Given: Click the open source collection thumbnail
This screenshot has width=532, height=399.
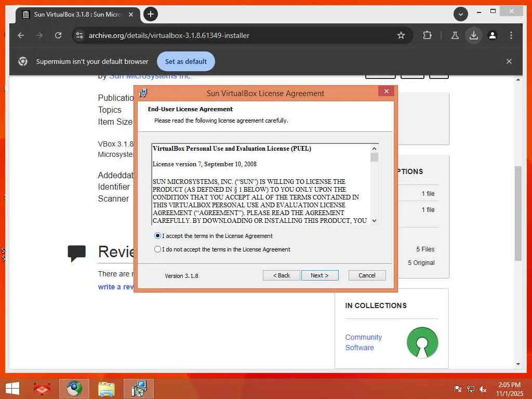Looking at the screenshot, I should click(422, 342).
